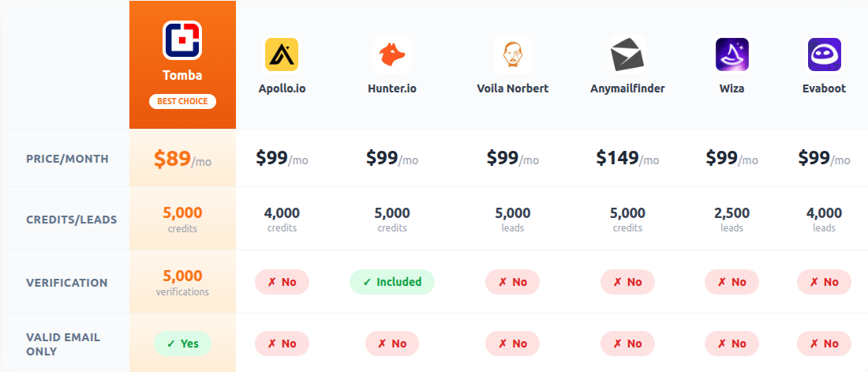This screenshot has height=372, width=868.
Task: Click the Tomba $89/mo price
Action: point(182,159)
